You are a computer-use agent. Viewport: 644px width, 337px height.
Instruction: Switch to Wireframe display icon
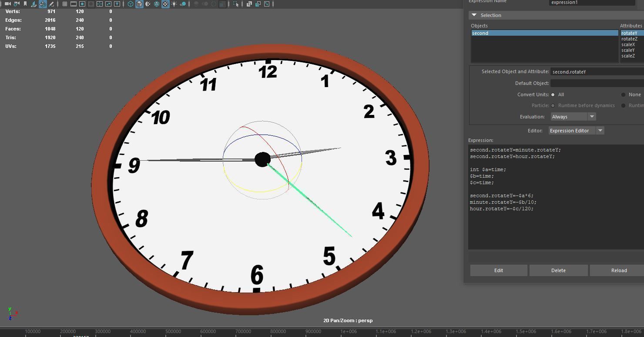(131, 4)
